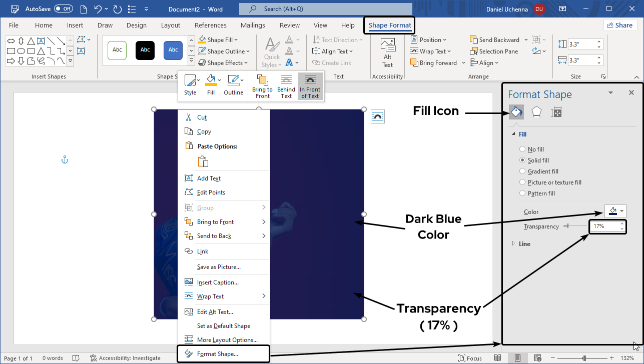The image size is (644, 364).
Task: Click the Share button
Action: pyautogui.click(x=619, y=25)
